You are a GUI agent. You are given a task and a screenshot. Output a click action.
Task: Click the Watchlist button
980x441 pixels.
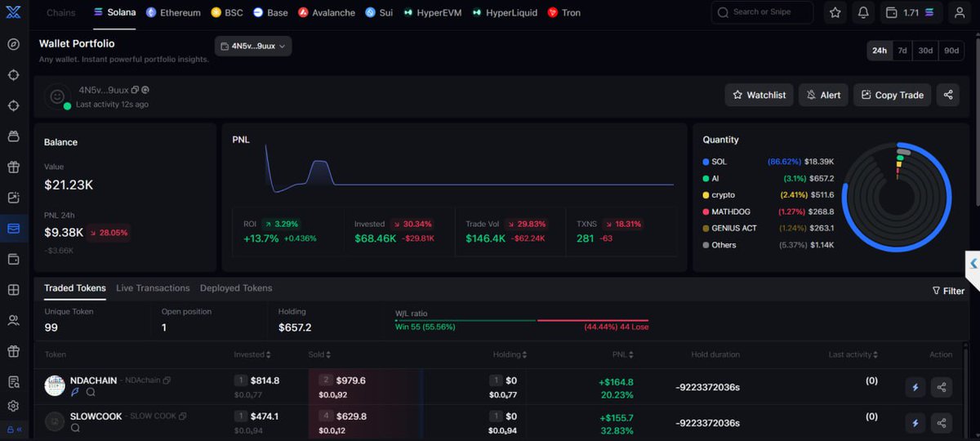(x=759, y=95)
